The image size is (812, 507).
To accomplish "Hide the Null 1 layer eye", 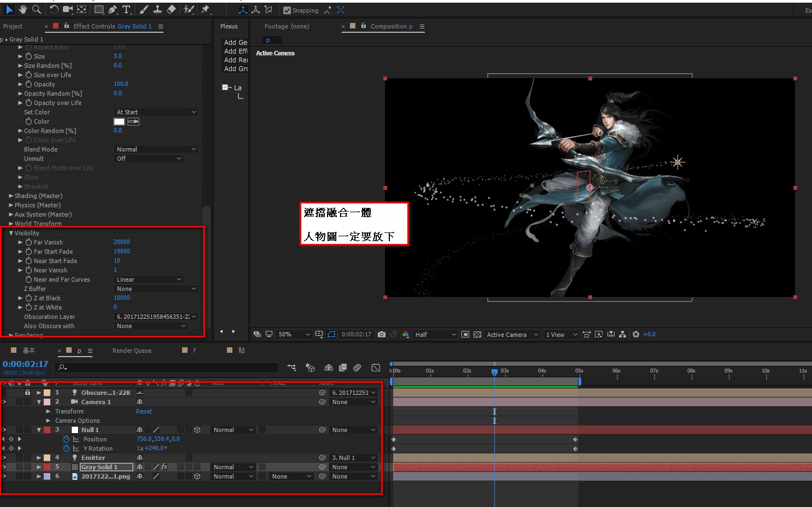I will tap(4, 430).
